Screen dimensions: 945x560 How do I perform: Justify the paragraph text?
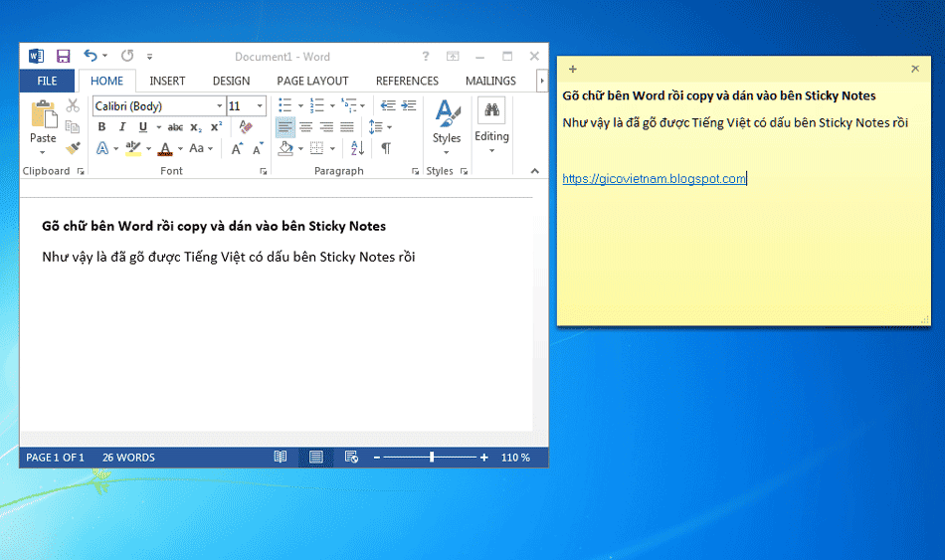pyautogui.click(x=347, y=127)
